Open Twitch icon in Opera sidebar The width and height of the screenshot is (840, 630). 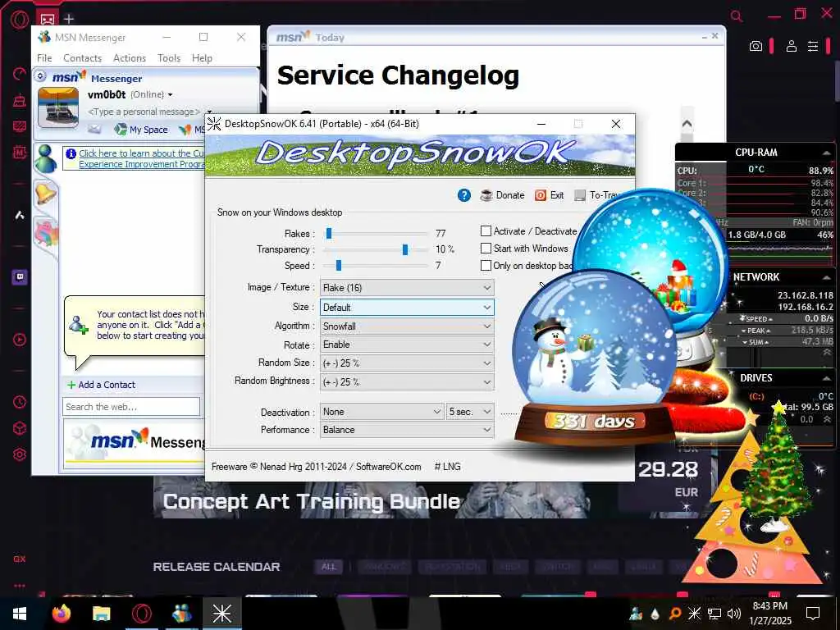click(20, 277)
